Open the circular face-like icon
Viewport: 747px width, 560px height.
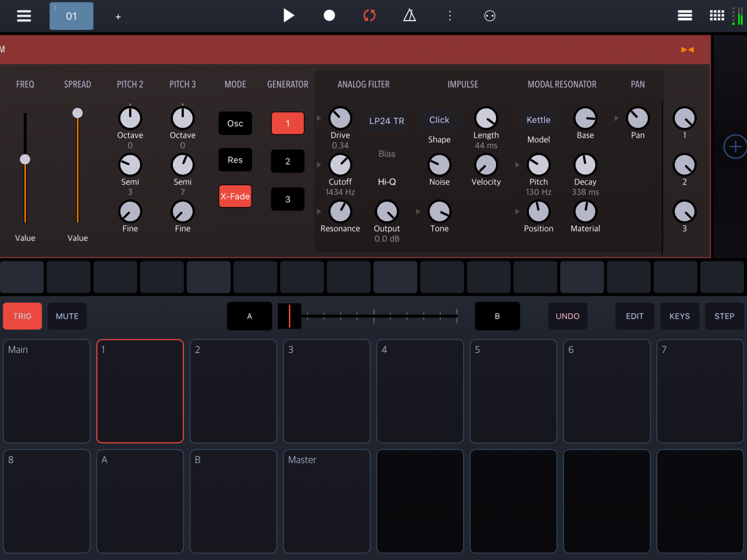[490, 16]
